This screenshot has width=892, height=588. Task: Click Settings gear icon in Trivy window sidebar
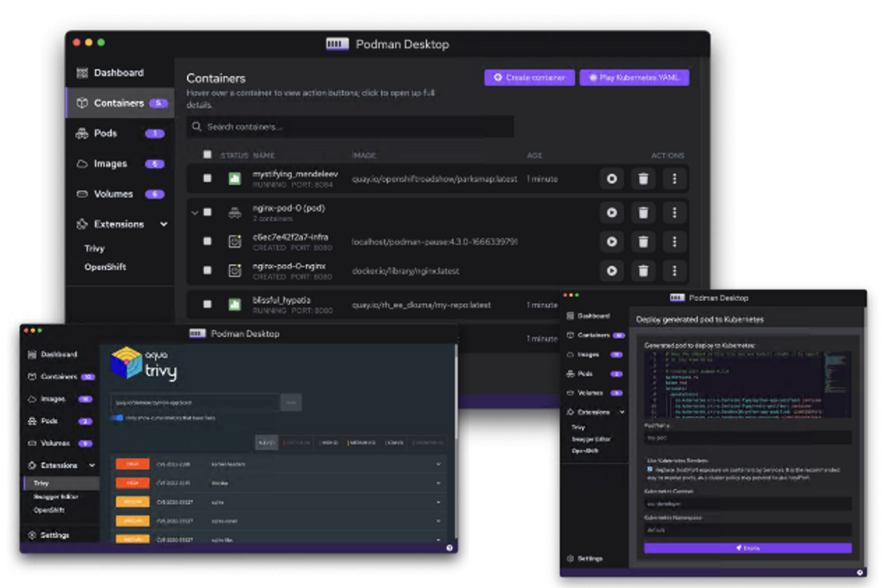tap(32, 535)
